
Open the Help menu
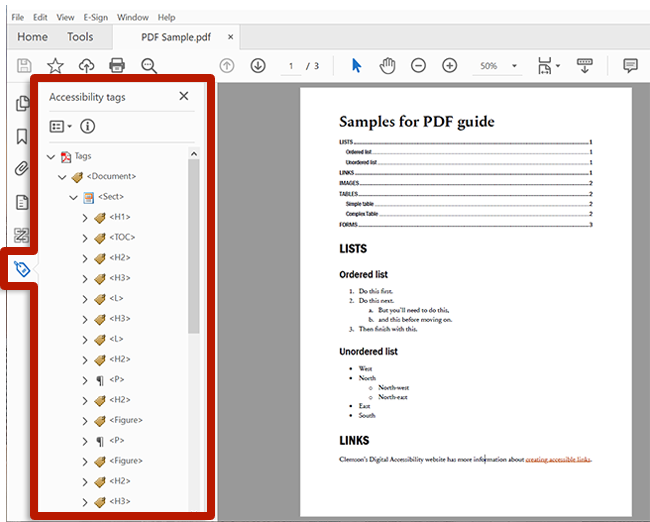point(166,17)
